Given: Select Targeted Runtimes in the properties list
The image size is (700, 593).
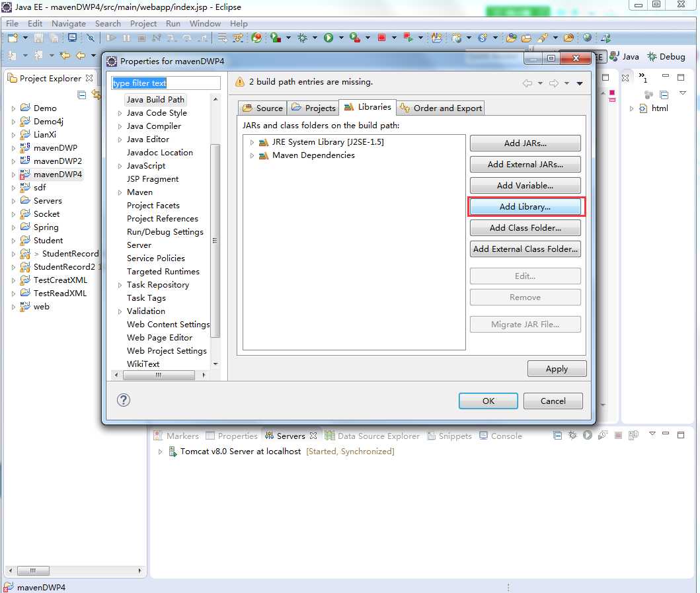Looking at the screenshot, I should 163,272.
